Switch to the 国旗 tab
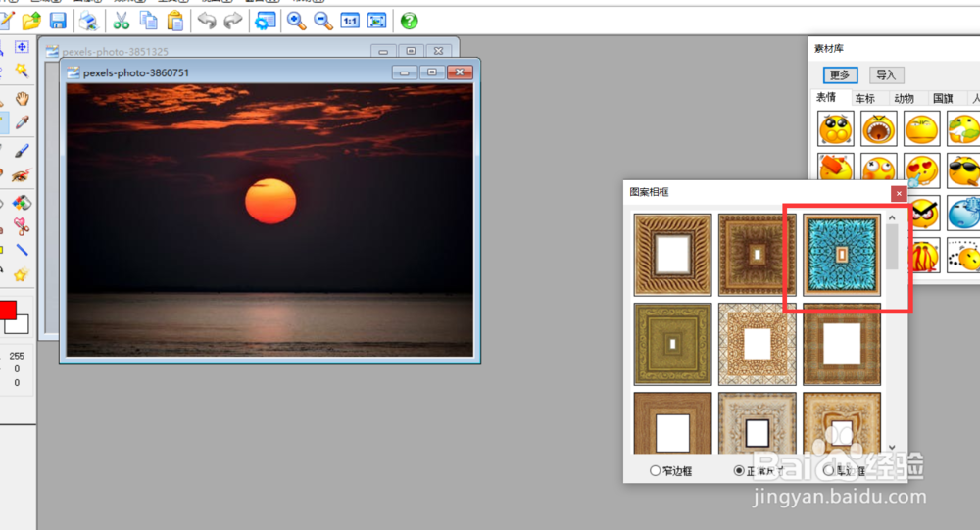Screen dimensions: 980x530 [943, 98]
